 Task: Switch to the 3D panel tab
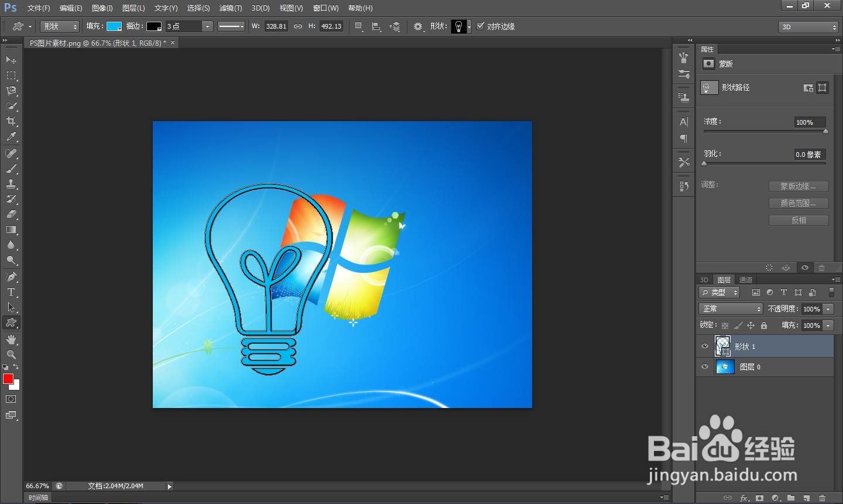click(704, 280)
